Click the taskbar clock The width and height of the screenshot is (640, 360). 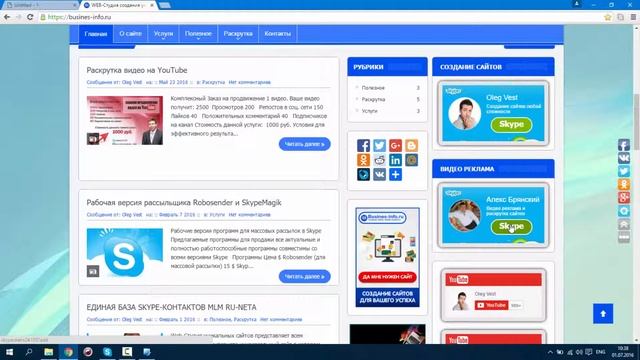623,352
